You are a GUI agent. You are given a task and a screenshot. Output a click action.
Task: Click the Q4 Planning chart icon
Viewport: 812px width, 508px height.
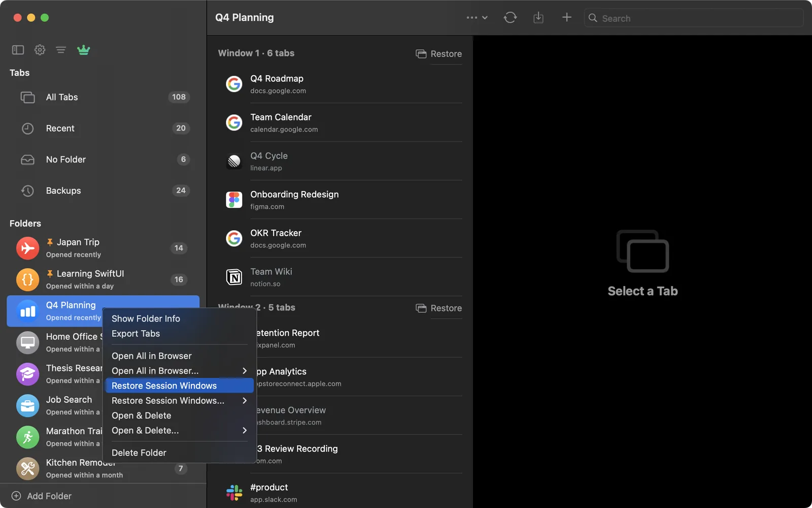coord(27,311)
